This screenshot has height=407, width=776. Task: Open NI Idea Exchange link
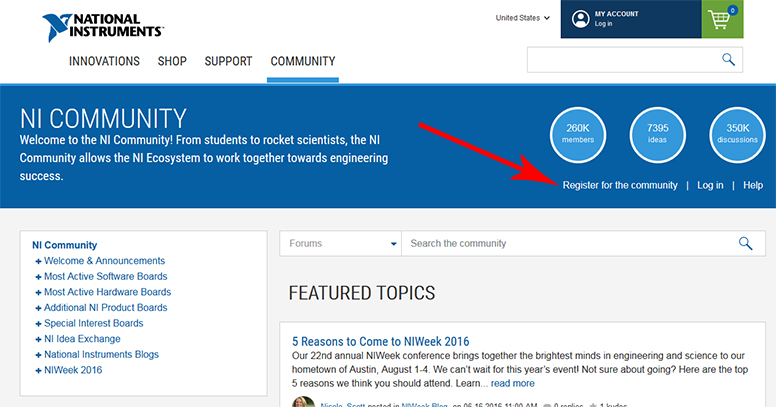point(82,339)
